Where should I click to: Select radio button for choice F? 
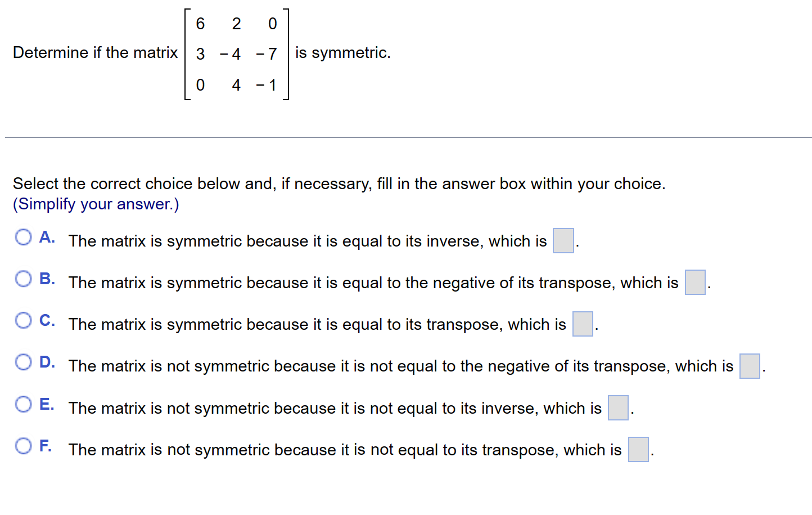23,445
